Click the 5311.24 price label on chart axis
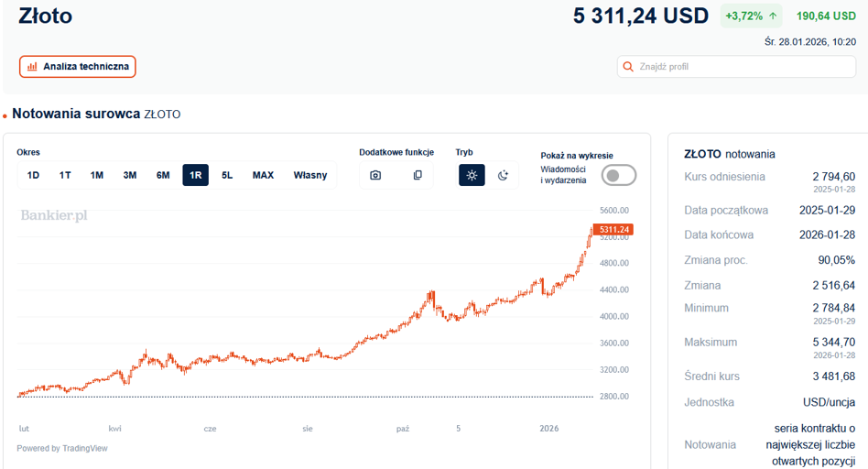 613,229
